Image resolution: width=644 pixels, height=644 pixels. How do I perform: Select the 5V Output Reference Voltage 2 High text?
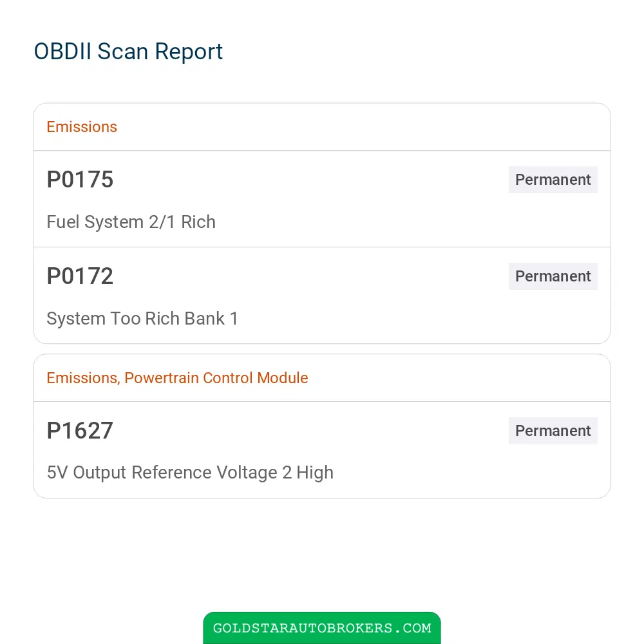tap(190, 472)
